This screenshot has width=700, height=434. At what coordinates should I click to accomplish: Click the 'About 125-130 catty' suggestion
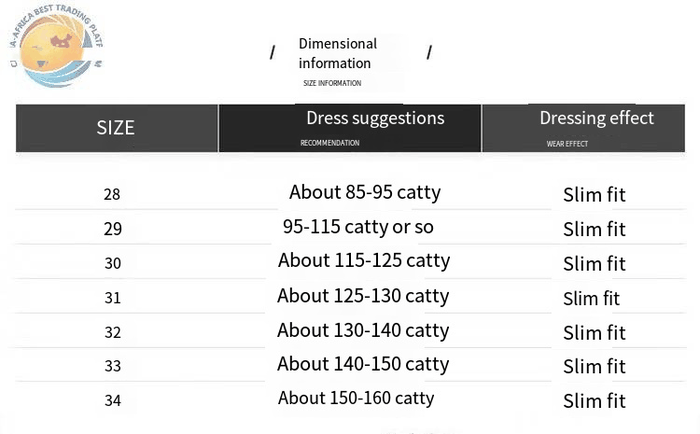pos(363,296)
